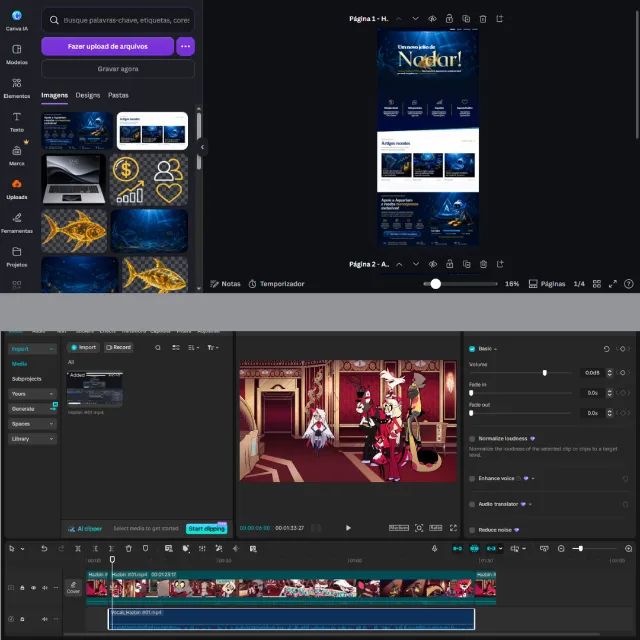
Task: Enable Normalize loudness checkbox
Action: 472,439
